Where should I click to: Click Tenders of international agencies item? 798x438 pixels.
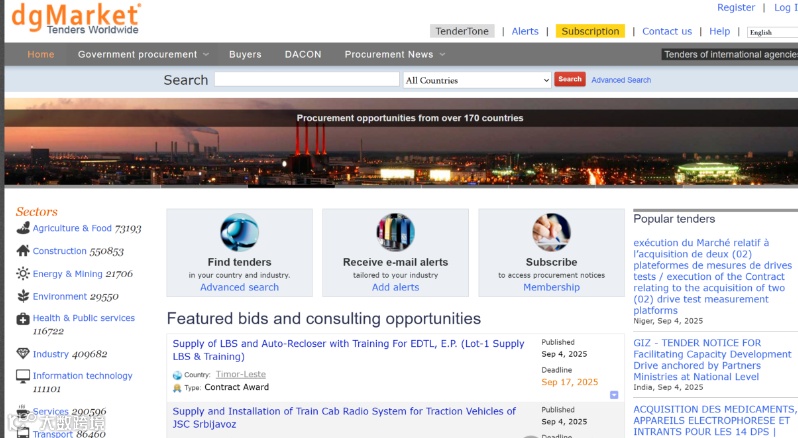[730, 54]
